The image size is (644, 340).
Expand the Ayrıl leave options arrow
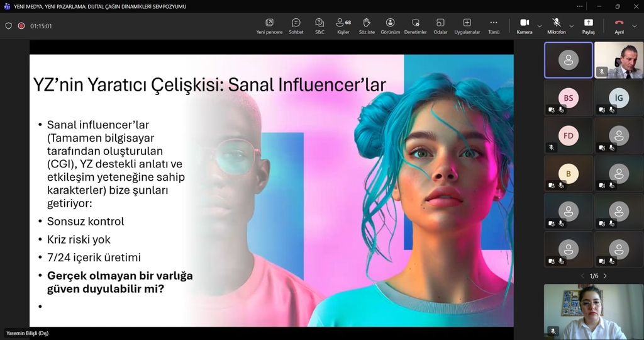point(635,26)
